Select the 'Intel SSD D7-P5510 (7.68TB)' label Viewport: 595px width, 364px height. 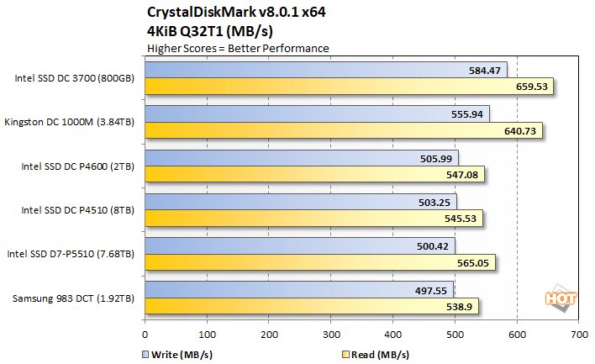[71, 254]
